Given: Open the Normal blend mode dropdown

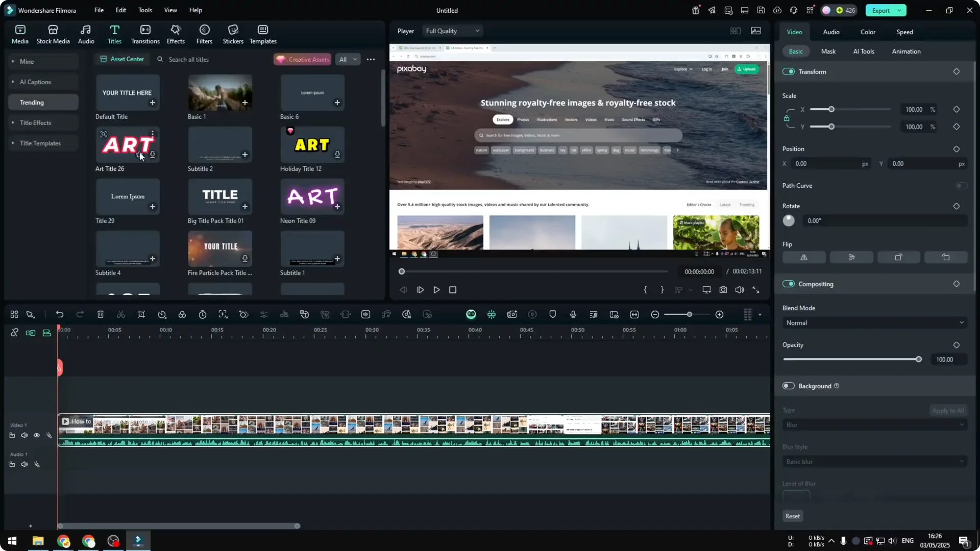Looking at the screenshot, I should [874, 322].
